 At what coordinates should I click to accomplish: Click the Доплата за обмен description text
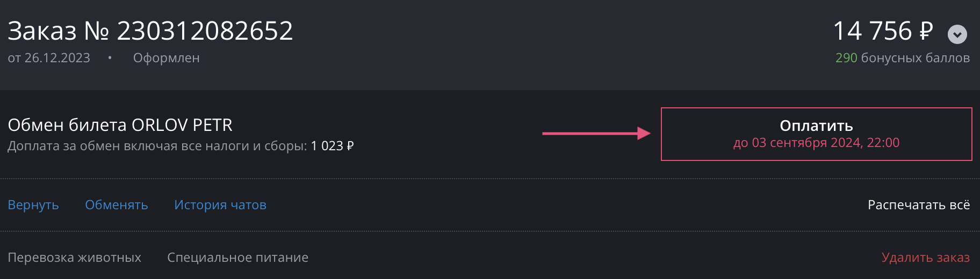coord(157,146)
